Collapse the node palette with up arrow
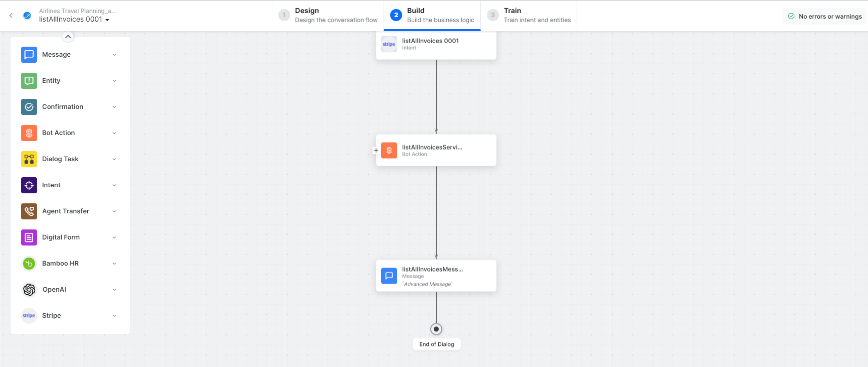The width and height of the screenshot is (868, 367). [x=68, y=37]
